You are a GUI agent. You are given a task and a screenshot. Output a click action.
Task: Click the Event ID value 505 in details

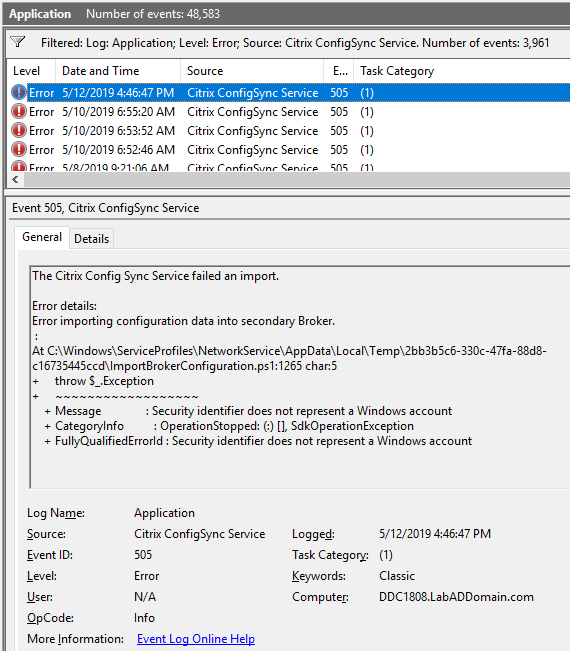click(143, 555)
